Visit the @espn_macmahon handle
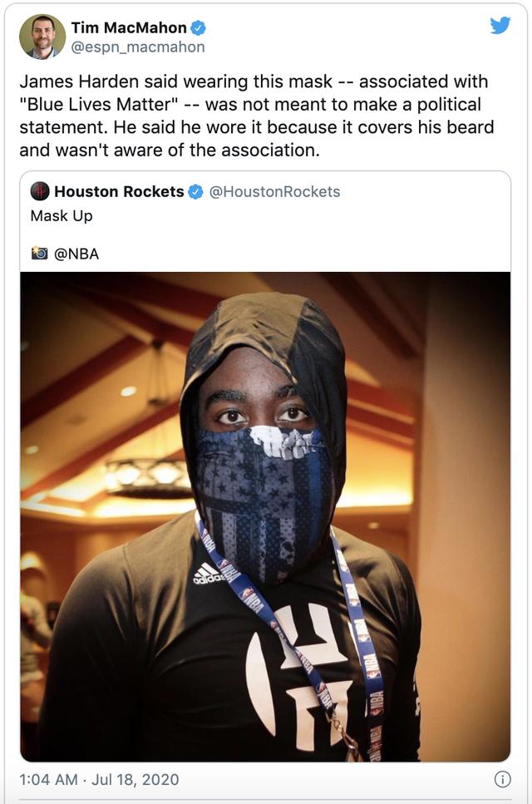This screenshot has height=804, width=532. coord(138,47)
